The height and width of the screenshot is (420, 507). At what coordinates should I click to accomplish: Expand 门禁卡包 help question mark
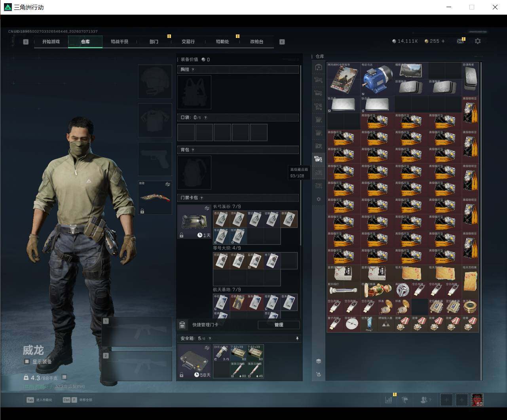point(201,198)
